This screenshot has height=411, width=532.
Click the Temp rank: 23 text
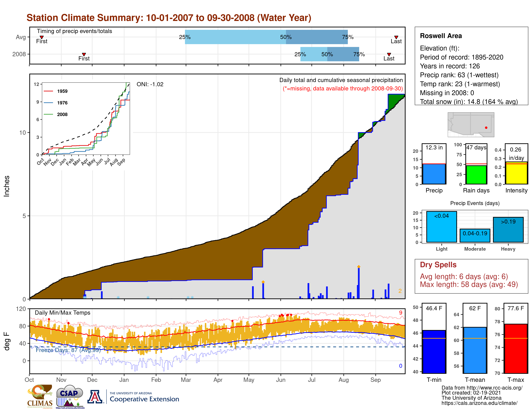point(460,84)
